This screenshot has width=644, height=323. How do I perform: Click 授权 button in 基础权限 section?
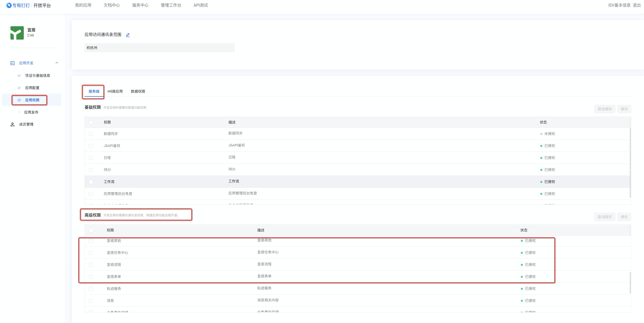click(x=624, y=109)
